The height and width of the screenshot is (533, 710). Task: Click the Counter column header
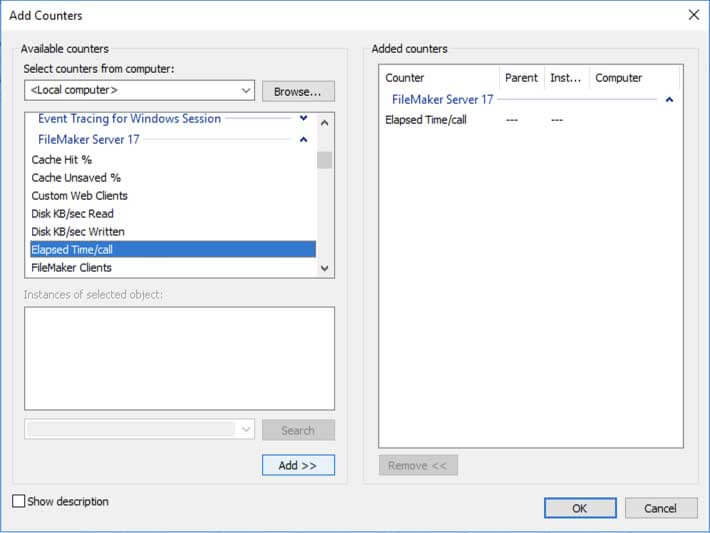pyautogui.click(x=440, y=78)
